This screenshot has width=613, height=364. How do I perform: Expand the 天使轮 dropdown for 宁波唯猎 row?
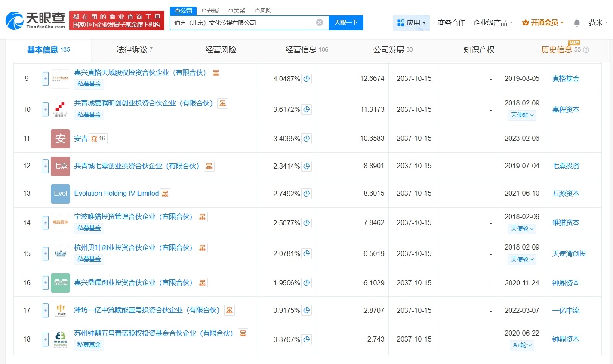tap(522, 228)
